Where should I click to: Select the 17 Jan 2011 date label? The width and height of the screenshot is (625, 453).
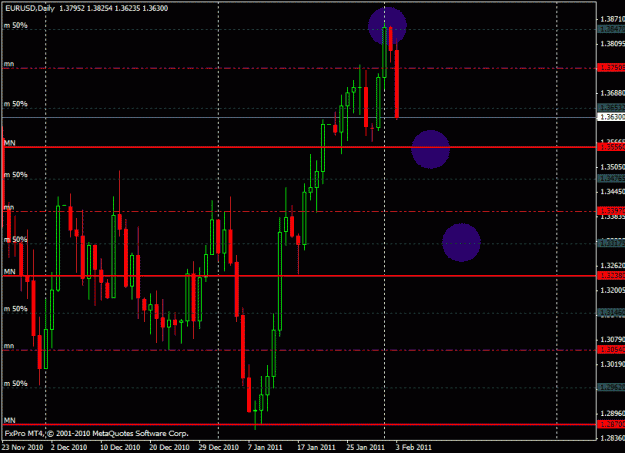(x=316, y=447)
